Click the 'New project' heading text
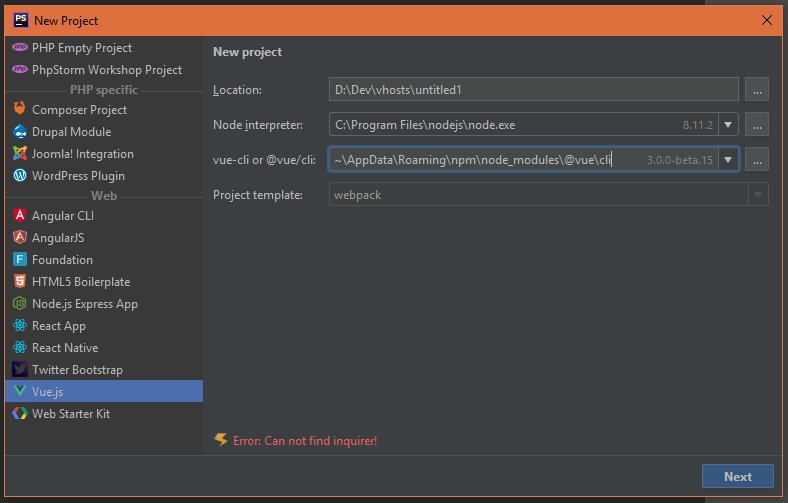Screen dimensions: 788x503 247,52
